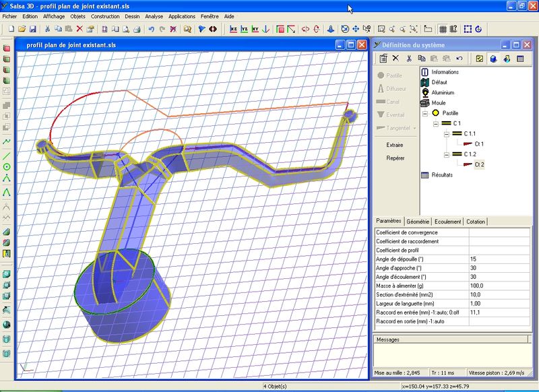Toggle the yellow checklist icon in definition panel

click(x=480, y=59)
